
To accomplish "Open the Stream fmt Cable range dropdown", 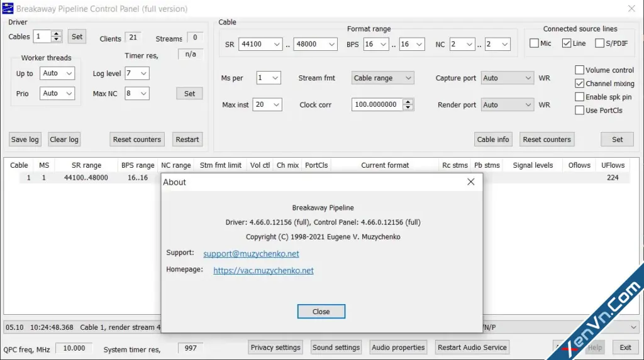I will 382,78.
